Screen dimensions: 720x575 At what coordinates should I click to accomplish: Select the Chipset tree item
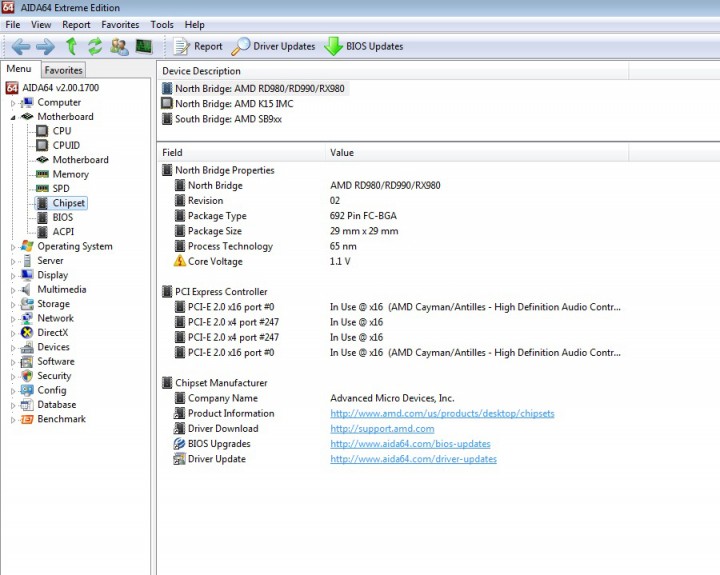click(x=68, y=203)
